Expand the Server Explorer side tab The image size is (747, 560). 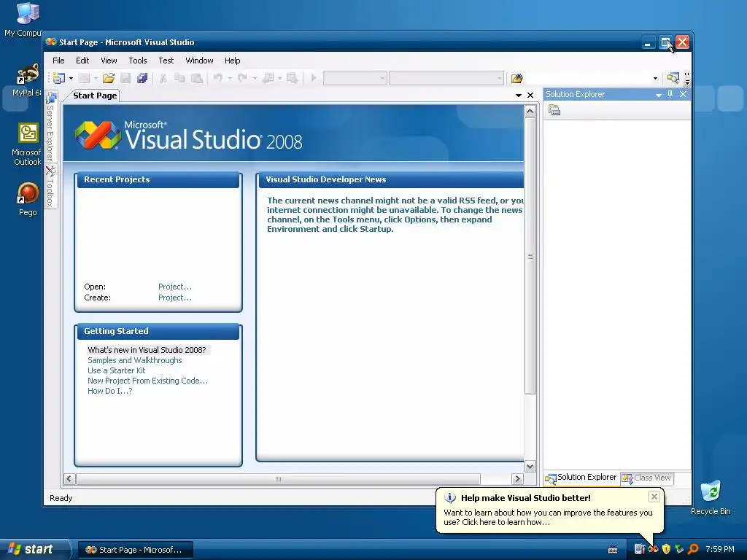click(50, 127)
